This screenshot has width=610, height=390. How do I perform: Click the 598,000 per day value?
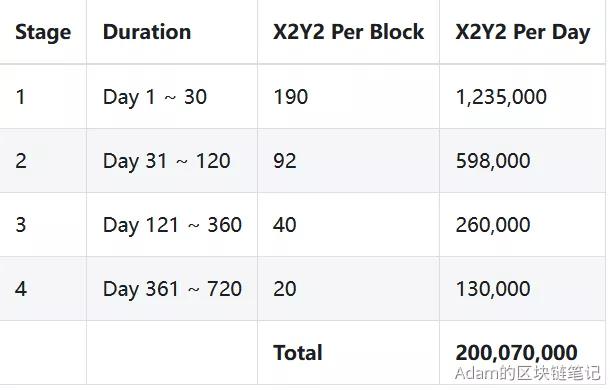pos(493,161)
